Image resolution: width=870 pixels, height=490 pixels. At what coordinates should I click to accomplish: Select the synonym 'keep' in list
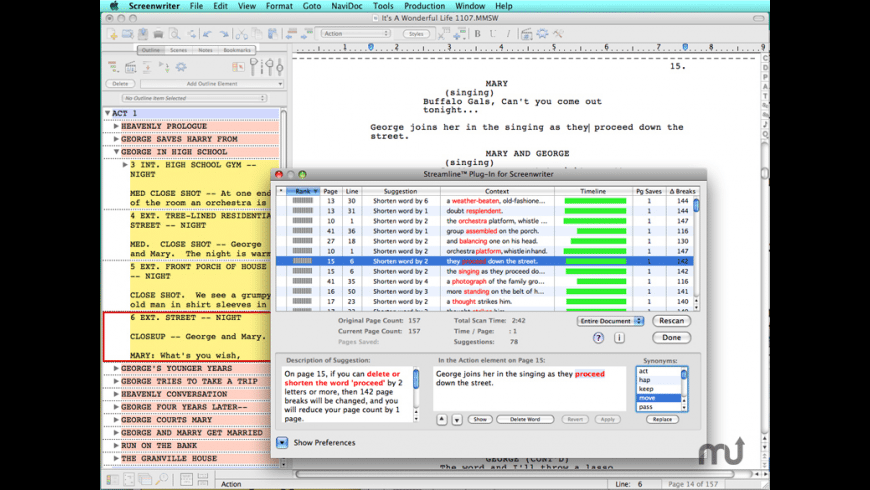[644, 389]
